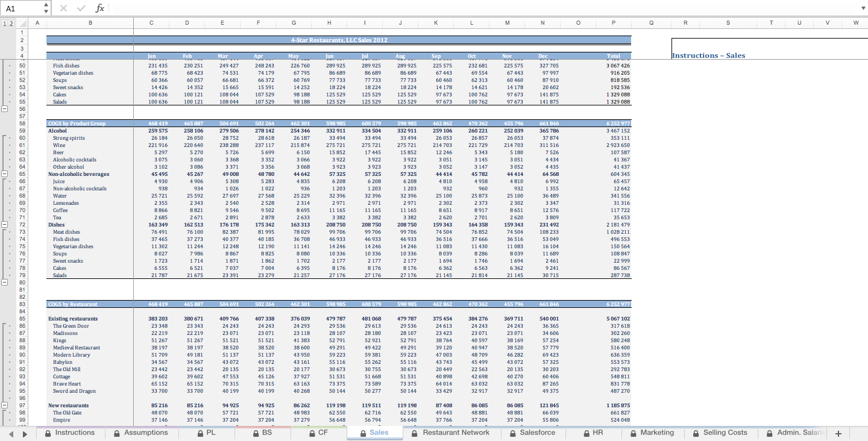
Task: Show outline level 1
Action: coord(4,23)
